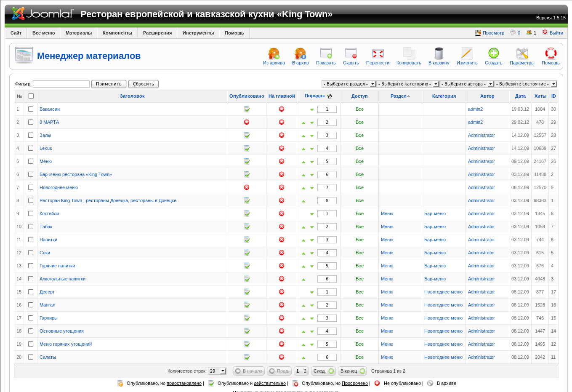Open the 'Выберите категорию' category dropdown
The image size is (572, 392).
408,84
